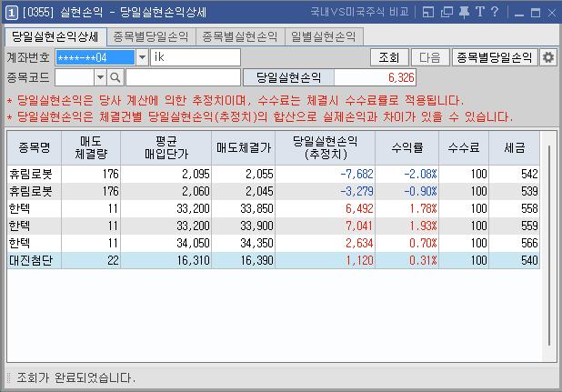Click the sell price 33,900 cell
The width and height of the screenshot is (562, 392).
pyautogui.click(x=244, y=226)
